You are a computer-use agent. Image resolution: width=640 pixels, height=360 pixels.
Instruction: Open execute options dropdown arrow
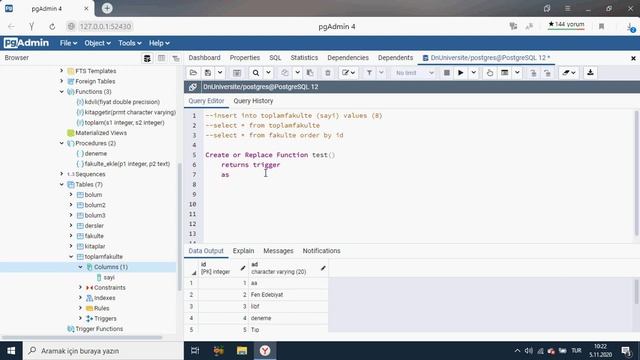[473, 73]
